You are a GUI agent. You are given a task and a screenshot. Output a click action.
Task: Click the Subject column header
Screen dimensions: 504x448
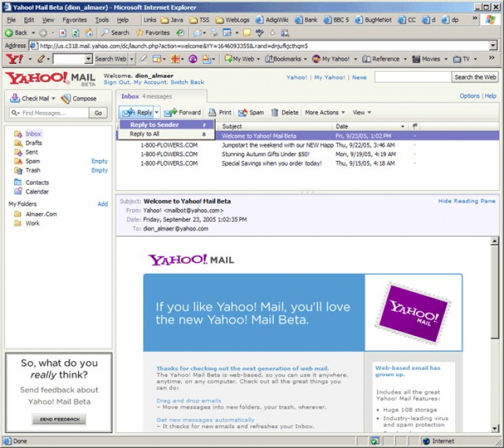(x=276, y=126)
